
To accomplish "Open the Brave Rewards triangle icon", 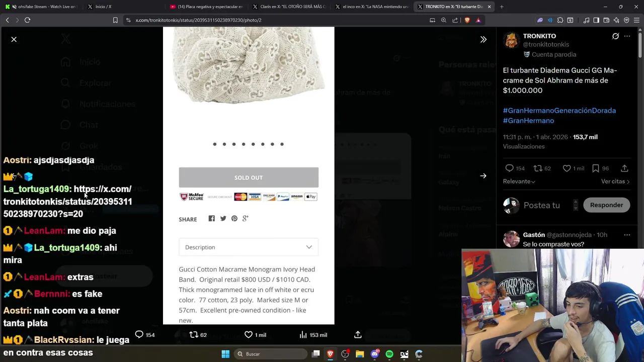I will click(478, 20).
